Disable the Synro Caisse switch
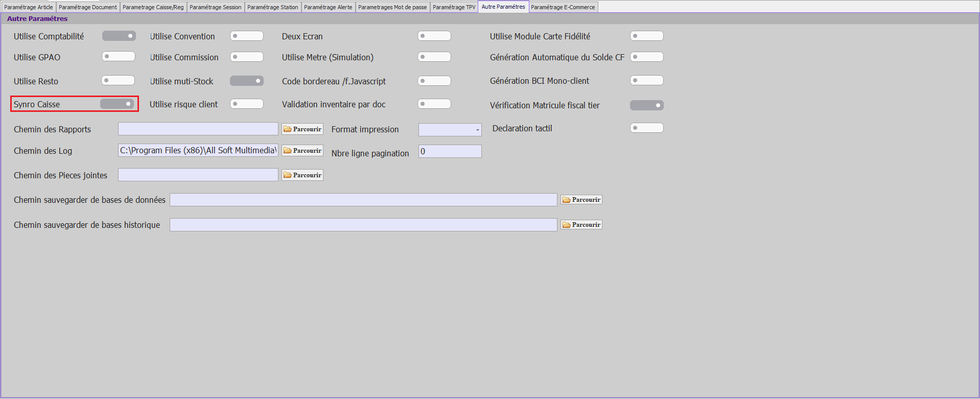The height and width of the screenshot is (399, 980). (117, 104)
